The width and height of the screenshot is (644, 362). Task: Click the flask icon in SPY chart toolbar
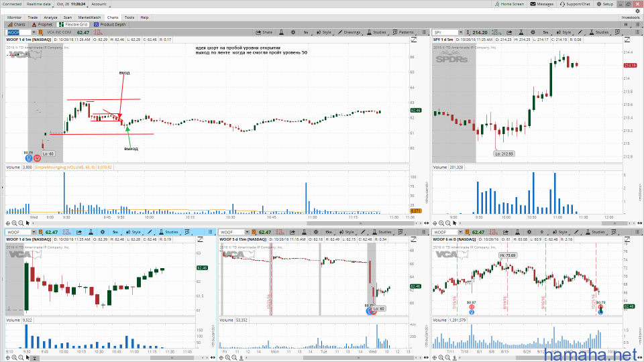[521, 32]
